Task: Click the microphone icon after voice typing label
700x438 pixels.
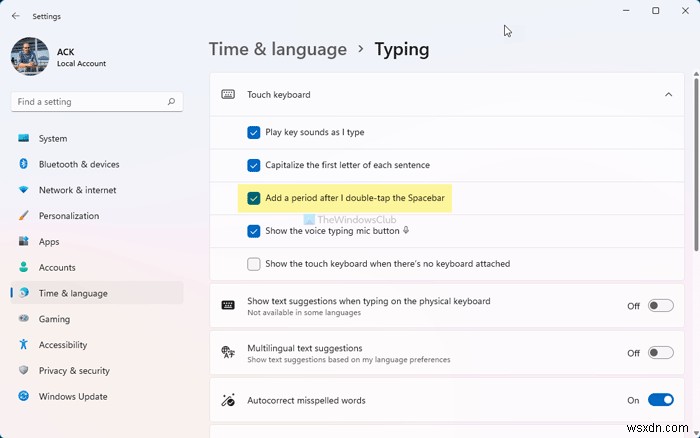Action: coord(406,230)
